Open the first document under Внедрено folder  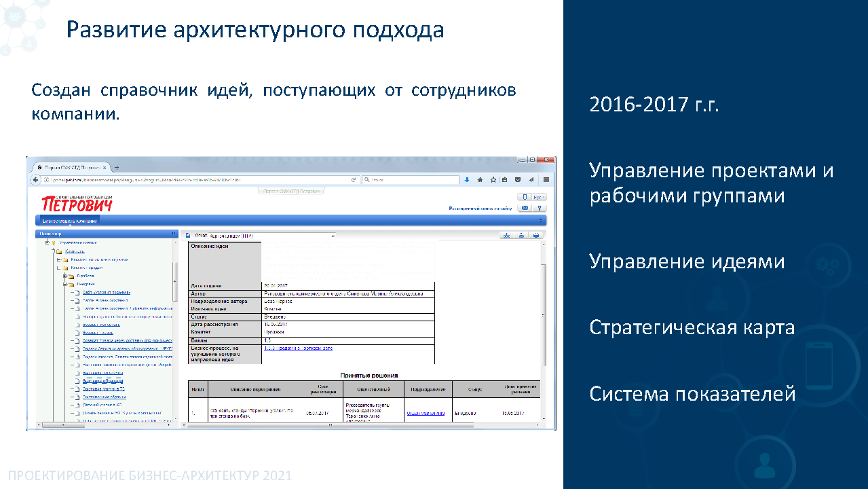pyautogui.click(x=107, y=293)
